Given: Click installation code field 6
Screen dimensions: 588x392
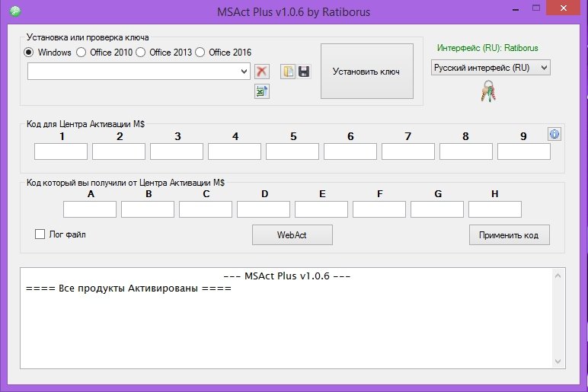Looking at the screenshot, I should coord(350,151).
